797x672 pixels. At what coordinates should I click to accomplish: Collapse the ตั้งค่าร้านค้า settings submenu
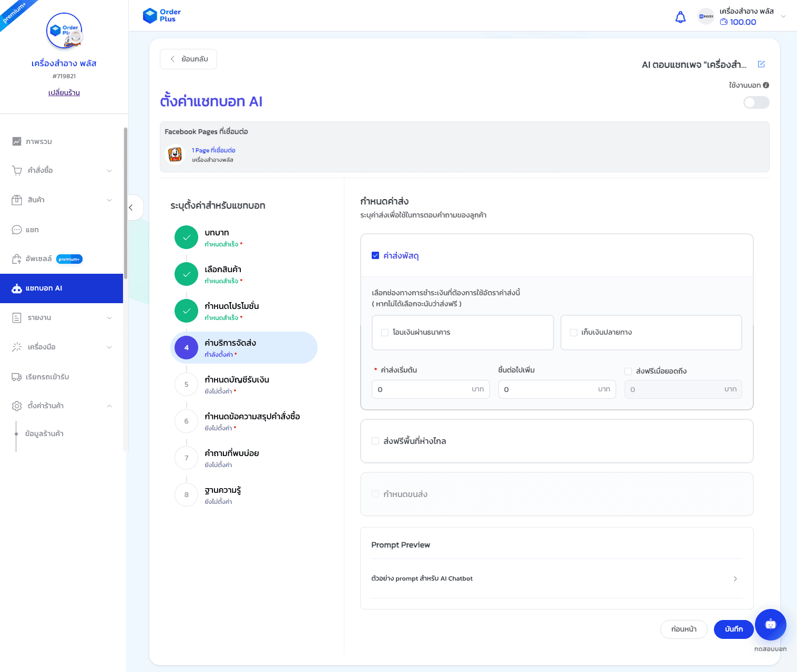(x=109, y=406)
